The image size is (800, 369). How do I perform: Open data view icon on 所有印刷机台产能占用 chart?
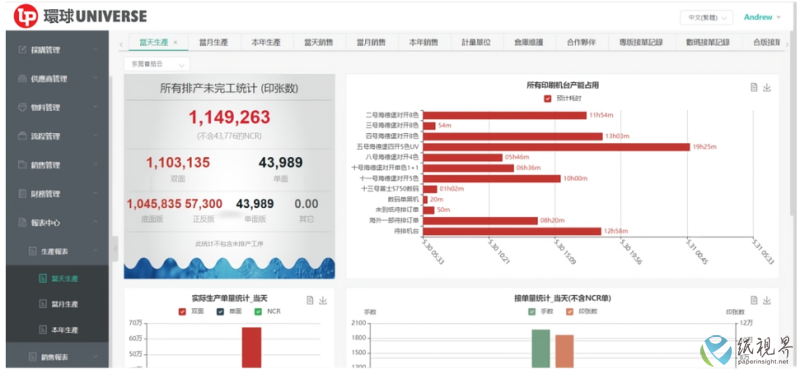coord(754,87)
